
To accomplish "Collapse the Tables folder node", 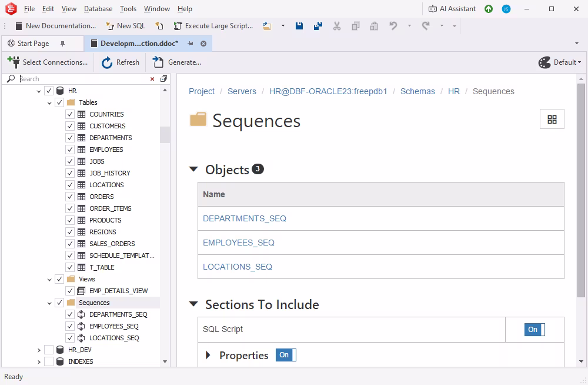I will 49,102.
